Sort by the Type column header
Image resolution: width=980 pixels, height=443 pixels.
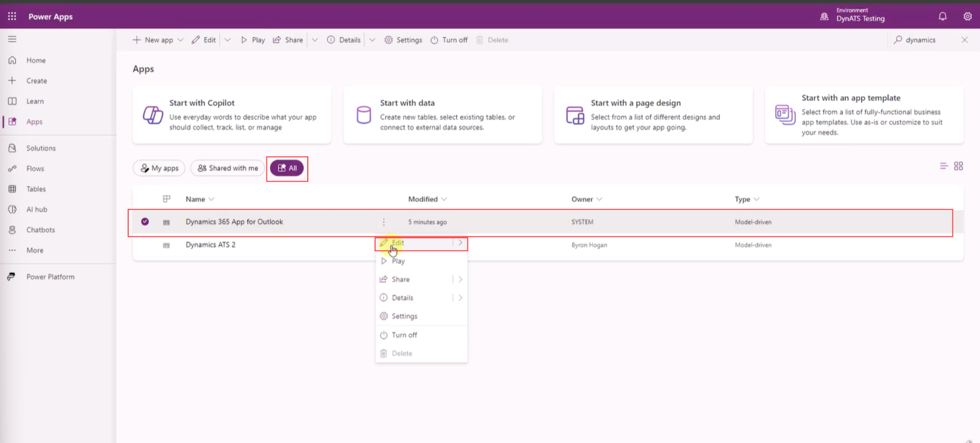[x=747, y=199]
